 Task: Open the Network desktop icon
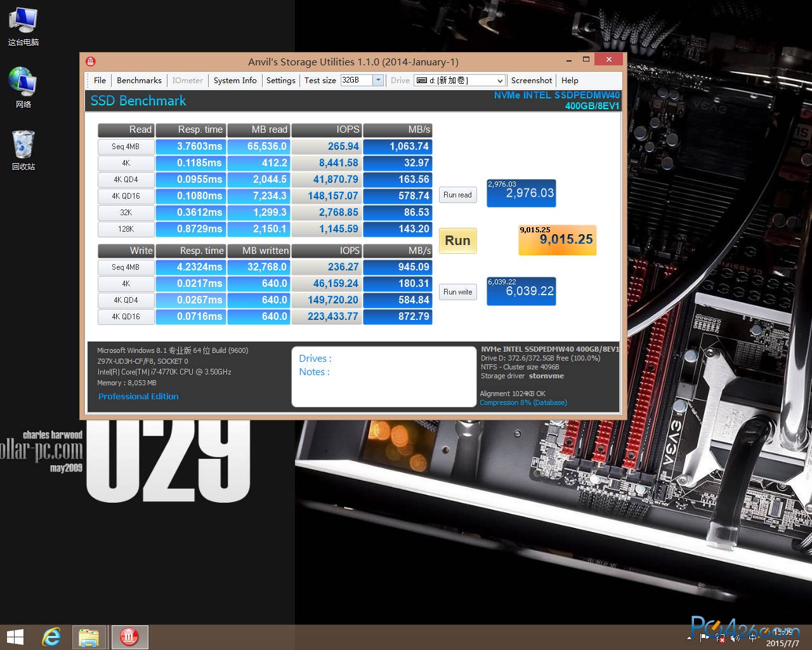[23, 88]
